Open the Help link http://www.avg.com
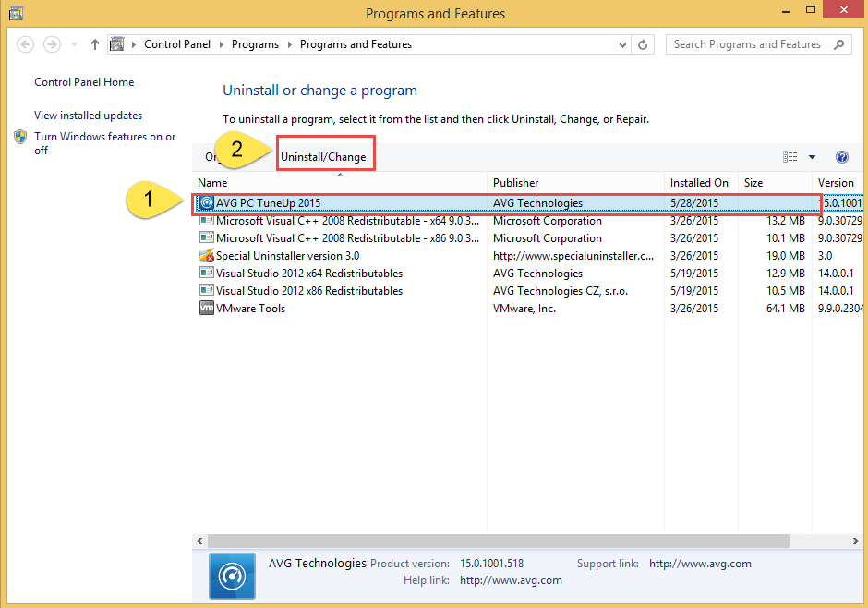Image resolution: width=868 pixels, height=608 pixels. coord(511,580)
